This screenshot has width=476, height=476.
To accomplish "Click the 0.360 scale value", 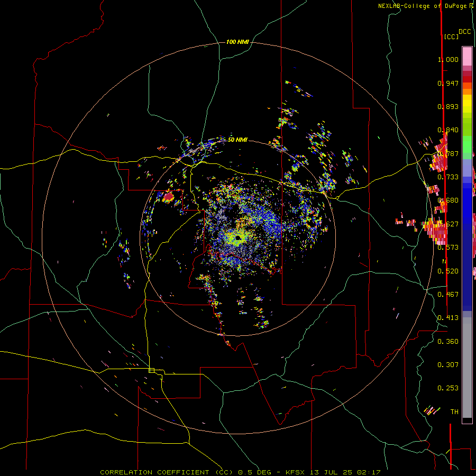I will click(448, 342).
